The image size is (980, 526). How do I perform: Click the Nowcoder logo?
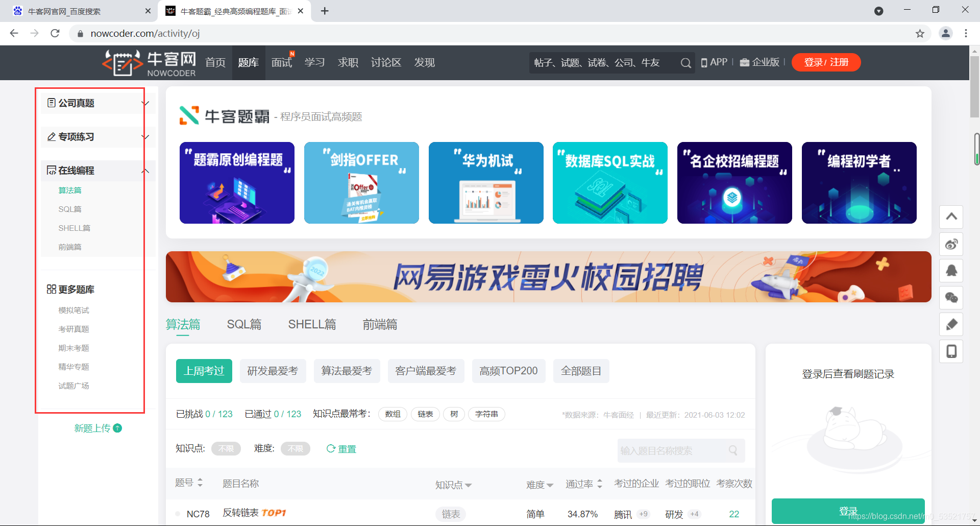tap(149, 63)
